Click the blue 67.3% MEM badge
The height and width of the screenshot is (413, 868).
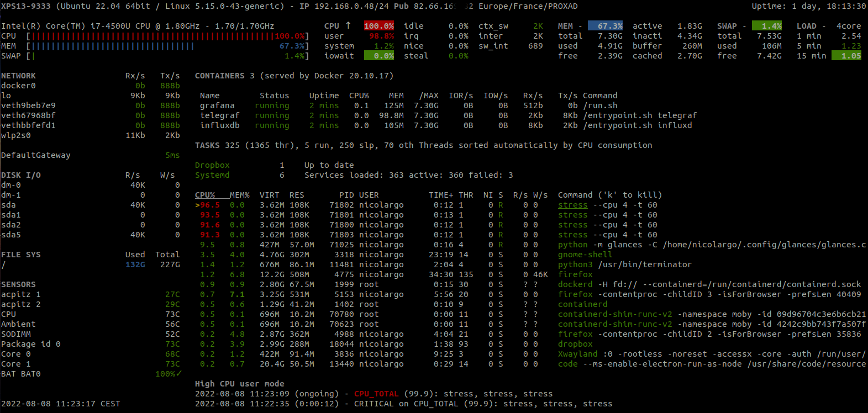click(606, 26)
